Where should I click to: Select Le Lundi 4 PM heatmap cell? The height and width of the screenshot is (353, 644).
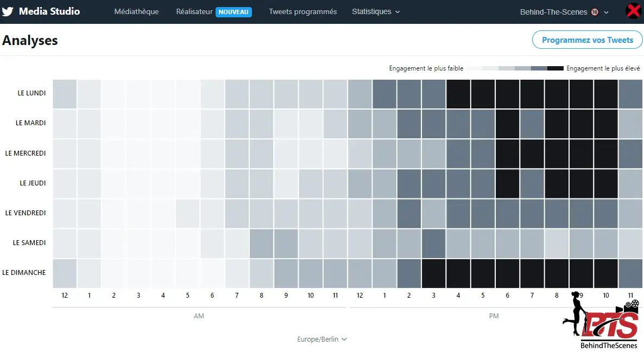(458, 93)
